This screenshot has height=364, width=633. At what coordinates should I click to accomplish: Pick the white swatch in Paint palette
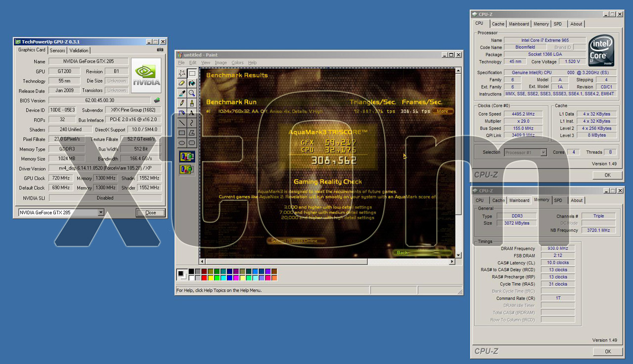click(191, 278)
